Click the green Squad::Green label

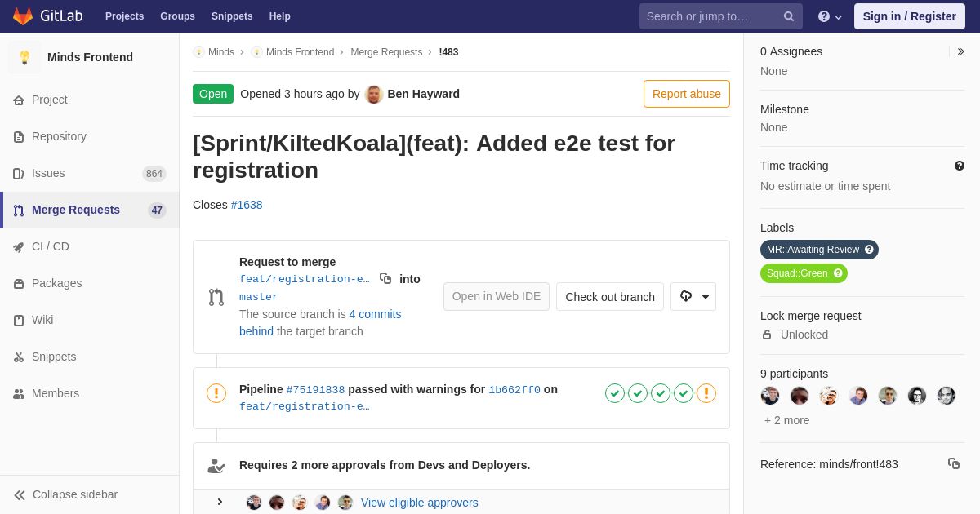(796, 273)
